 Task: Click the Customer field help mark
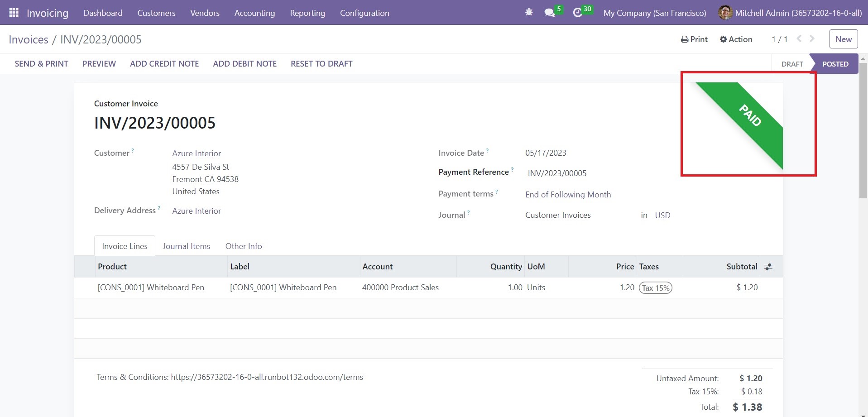coord(133,151)
